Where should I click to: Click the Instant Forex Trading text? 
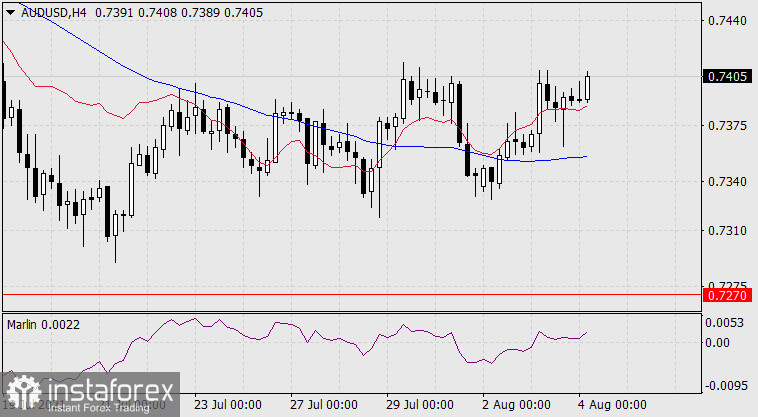click(98, 406)
